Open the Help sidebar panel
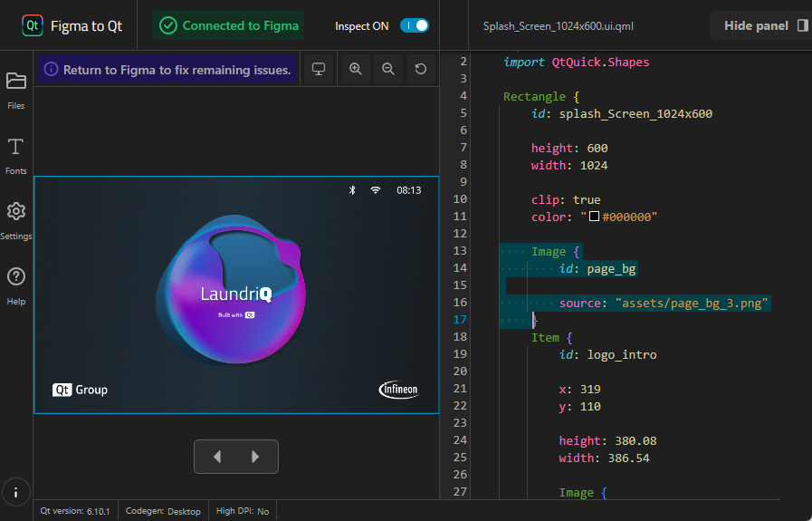This screenshot has height=521, width=812. (x=16, y=286)
